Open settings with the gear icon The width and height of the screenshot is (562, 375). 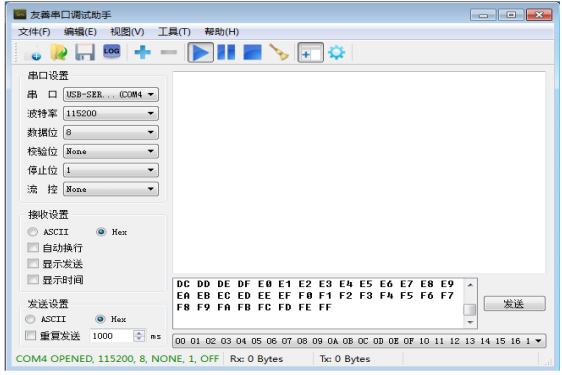[x=337, y=53]
